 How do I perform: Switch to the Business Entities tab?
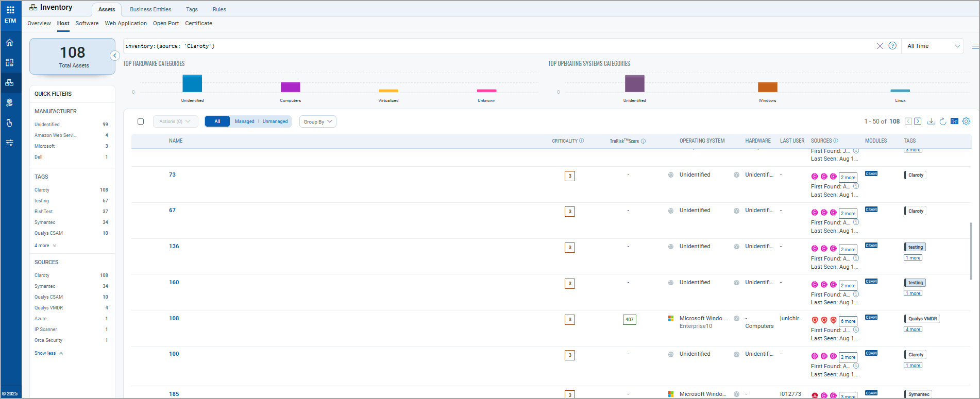coord(150,9)
